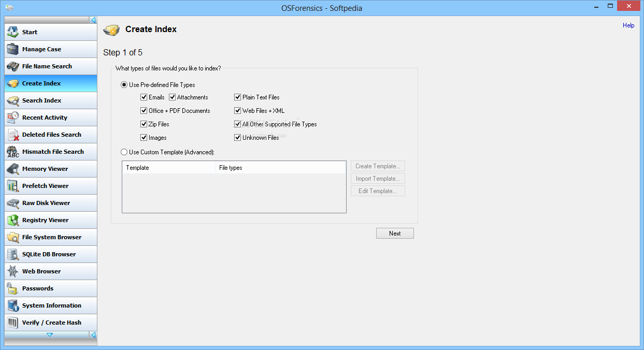644x350 pixels.
Task: Click the File System Browser folder icon
Action: 13,237
